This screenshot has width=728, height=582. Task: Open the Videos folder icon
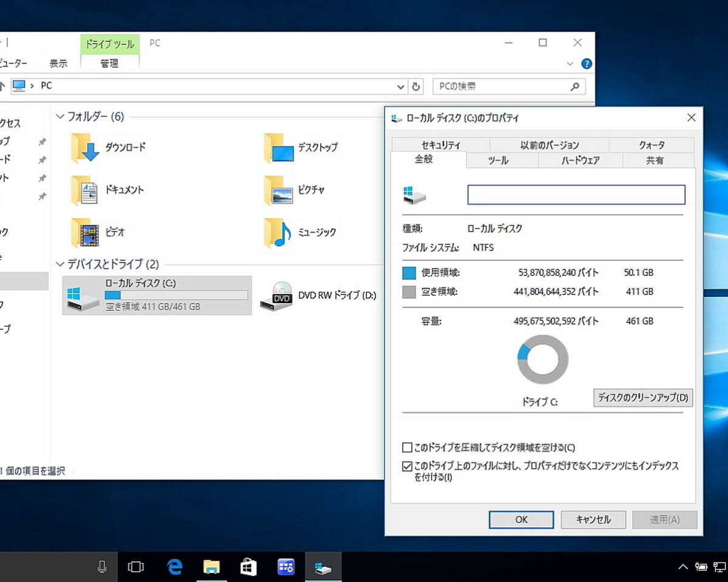85,233
